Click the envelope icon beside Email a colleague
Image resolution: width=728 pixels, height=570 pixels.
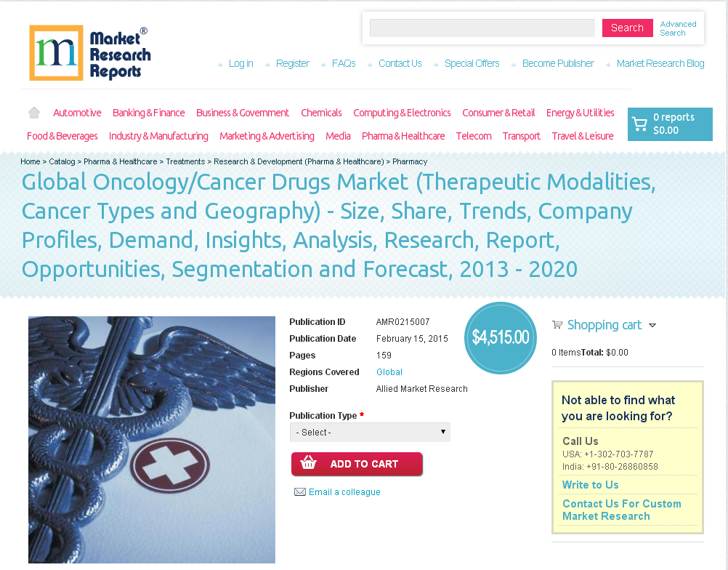coord(300,491)
